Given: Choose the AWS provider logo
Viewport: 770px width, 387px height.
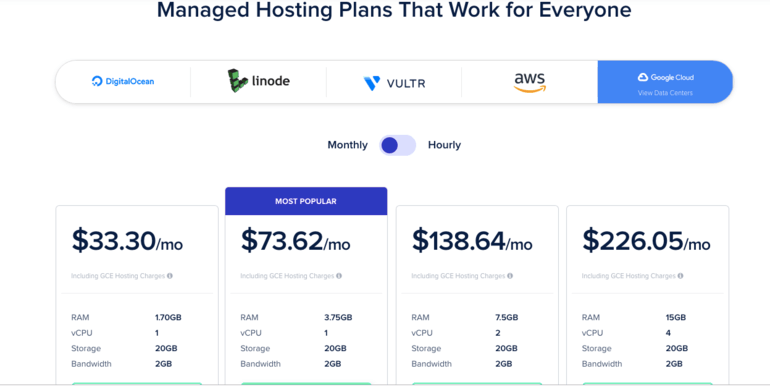Looking at the screenshot, I should (530, 83).
